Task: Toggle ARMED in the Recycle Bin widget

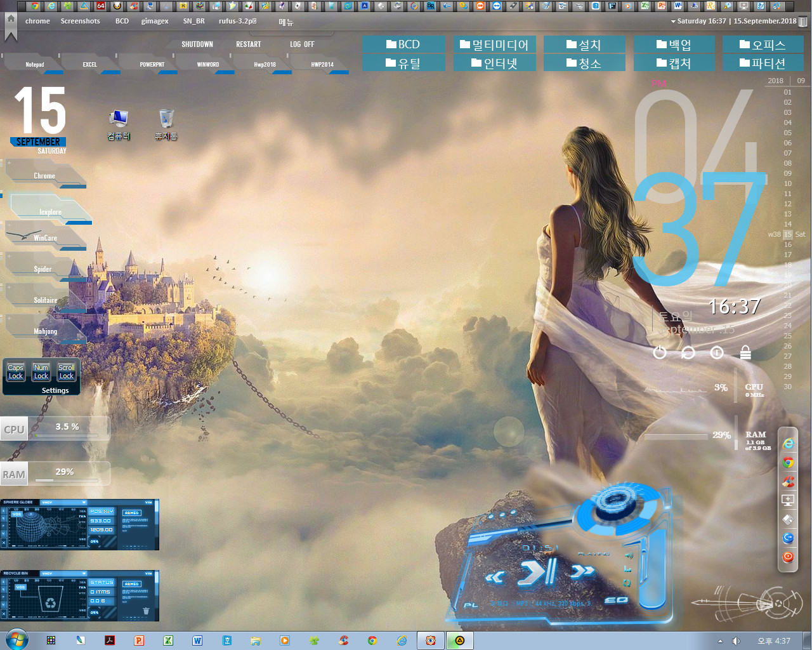Action: pyautogui.click(x=132, y=584)
